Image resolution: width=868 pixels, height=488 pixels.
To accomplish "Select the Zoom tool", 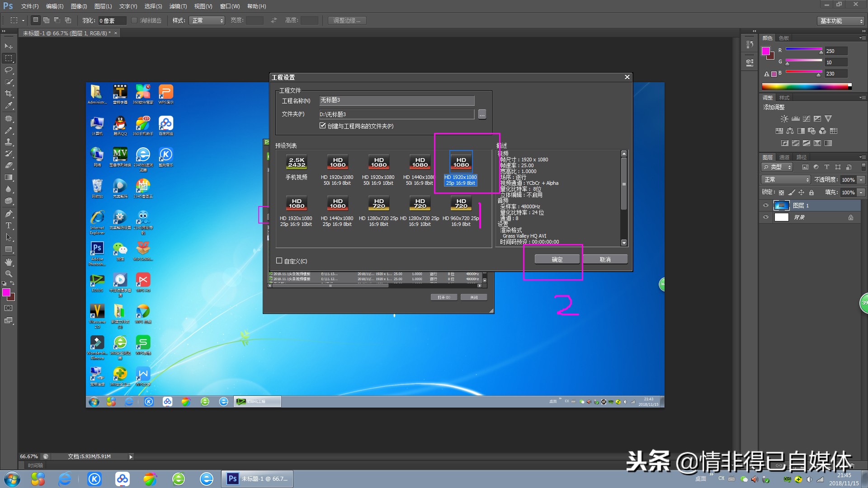I will click(9, 273).
